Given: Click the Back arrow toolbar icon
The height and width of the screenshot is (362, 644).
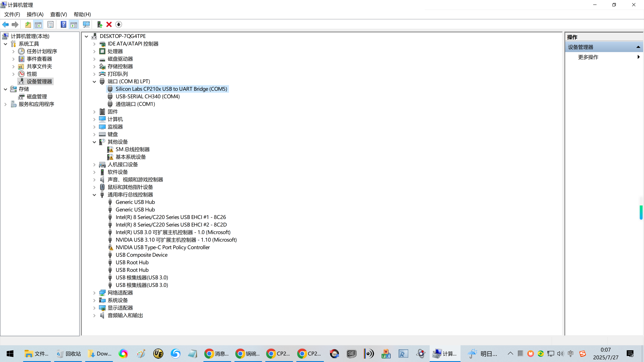Looking at the screenshot, I should click(x=6, y=24).
